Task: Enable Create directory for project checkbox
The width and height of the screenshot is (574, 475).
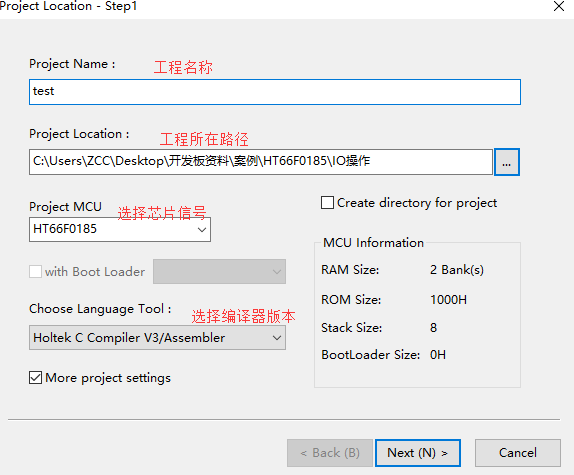Action: click(x=327, y=203)
